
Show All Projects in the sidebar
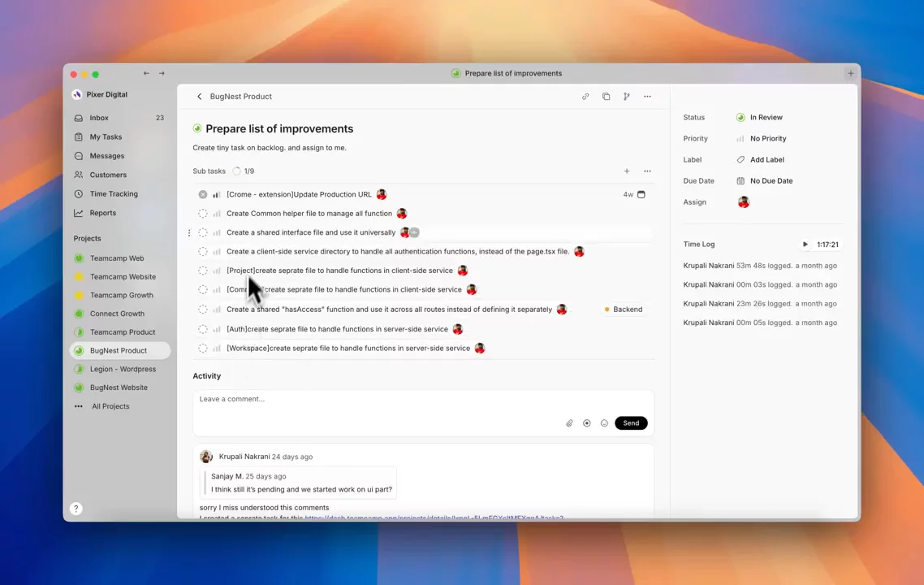(x=110, y=406)
